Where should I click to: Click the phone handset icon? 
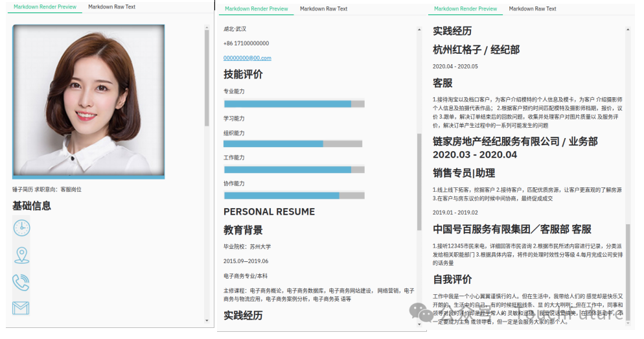click(x=21, y=282)
